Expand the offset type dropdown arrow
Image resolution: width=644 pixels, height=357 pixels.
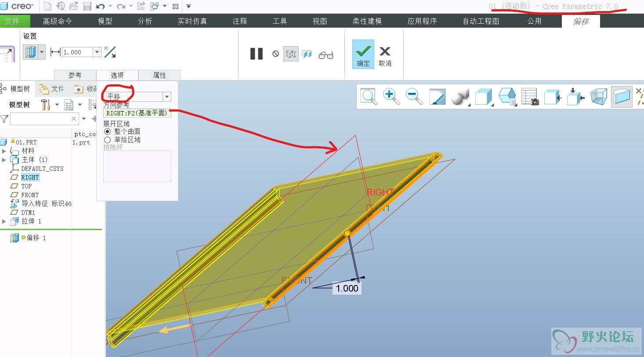click(x=42, y=52)
